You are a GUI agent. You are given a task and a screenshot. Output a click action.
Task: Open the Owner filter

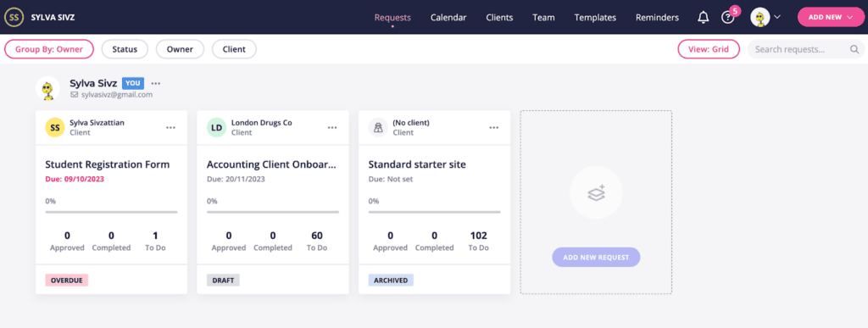pyautogui.click(x=180, y=49)
